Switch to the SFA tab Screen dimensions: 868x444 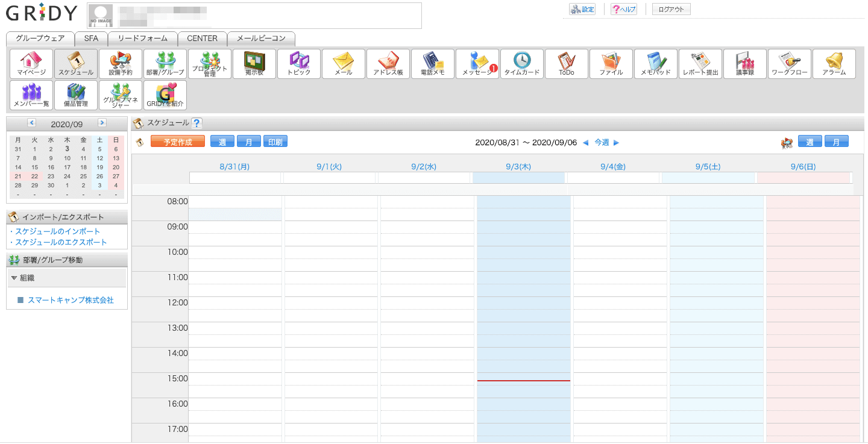tap(91, 39)
